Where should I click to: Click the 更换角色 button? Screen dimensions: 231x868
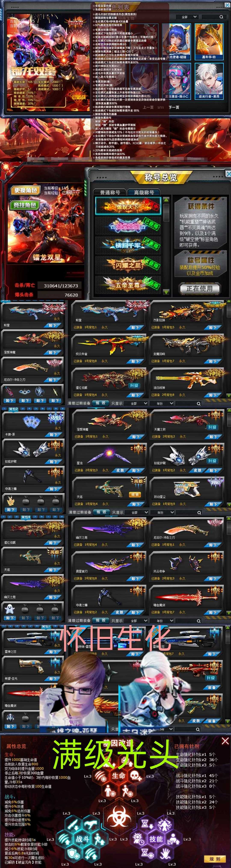click(x=25, y=190)
